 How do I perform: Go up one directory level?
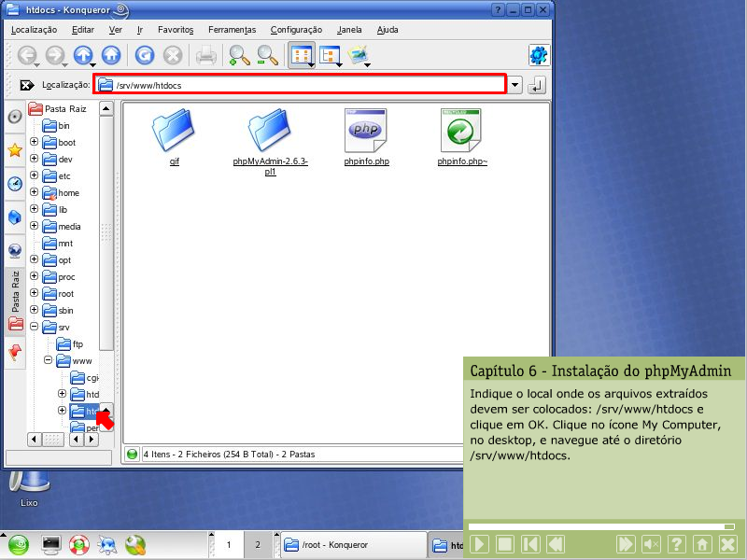click(x=82, y=56)
